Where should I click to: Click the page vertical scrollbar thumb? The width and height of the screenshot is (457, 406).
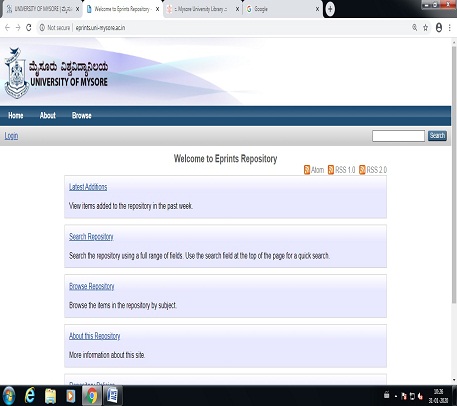(x=454, y=175)
